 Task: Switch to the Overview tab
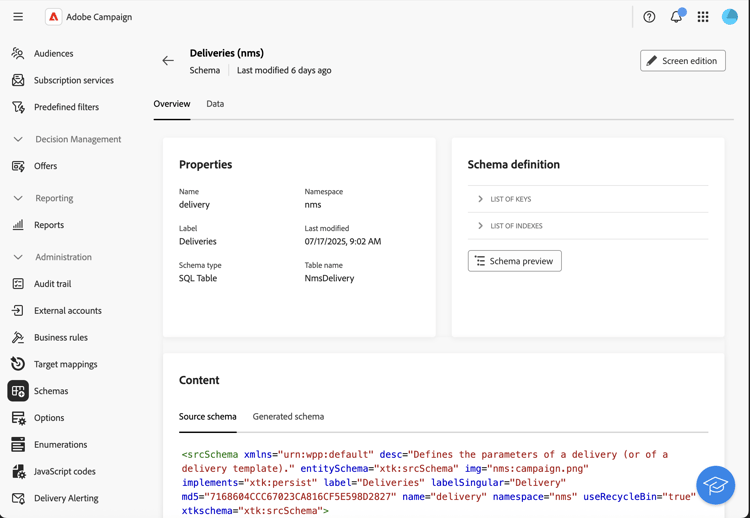click(172, 104)
